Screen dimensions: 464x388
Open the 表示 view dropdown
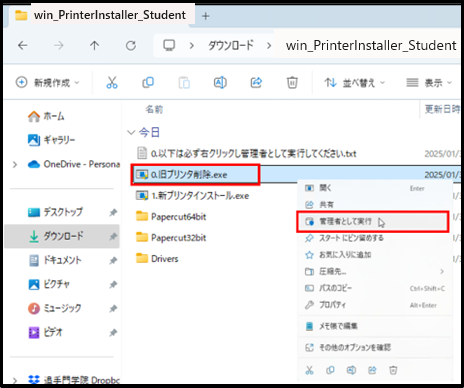429,83
